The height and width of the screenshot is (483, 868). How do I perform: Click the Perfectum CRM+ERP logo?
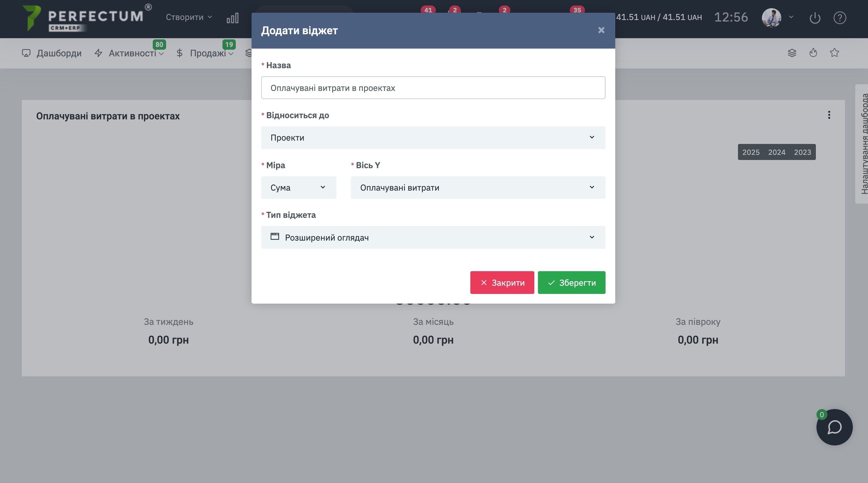pos(87,18)
